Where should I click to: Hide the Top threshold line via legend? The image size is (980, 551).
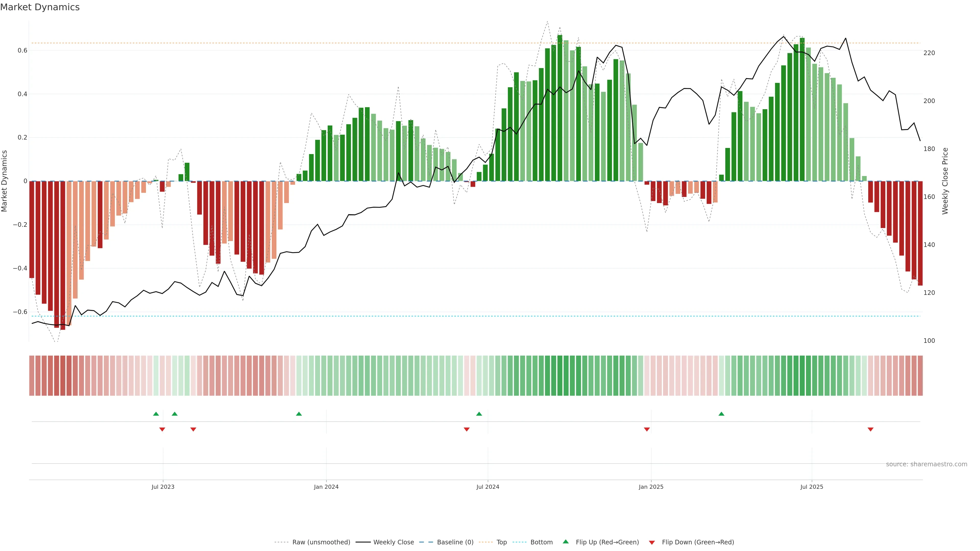[x=501, y=542]
